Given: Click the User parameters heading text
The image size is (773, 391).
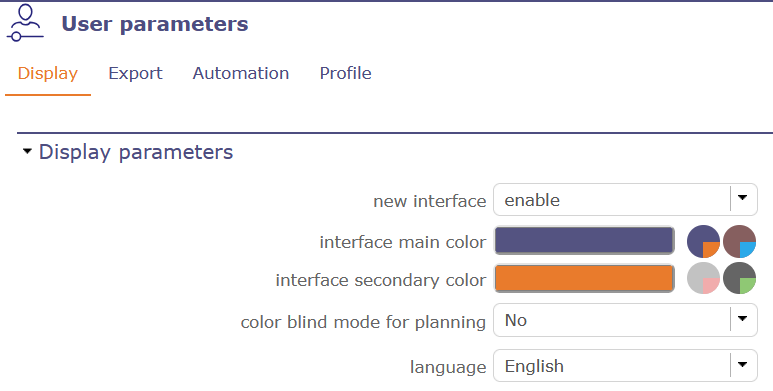Looking at the screenshot, I should coord(155,24).
